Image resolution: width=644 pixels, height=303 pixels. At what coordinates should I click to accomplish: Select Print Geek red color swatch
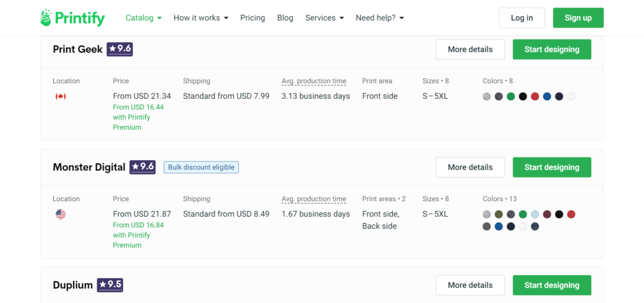tap(535, 96)
